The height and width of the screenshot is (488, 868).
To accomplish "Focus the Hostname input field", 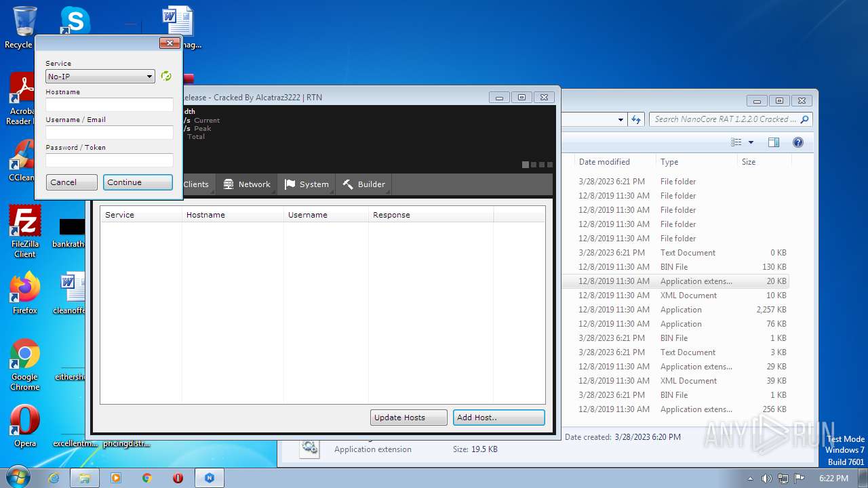I will click(110, 105).
